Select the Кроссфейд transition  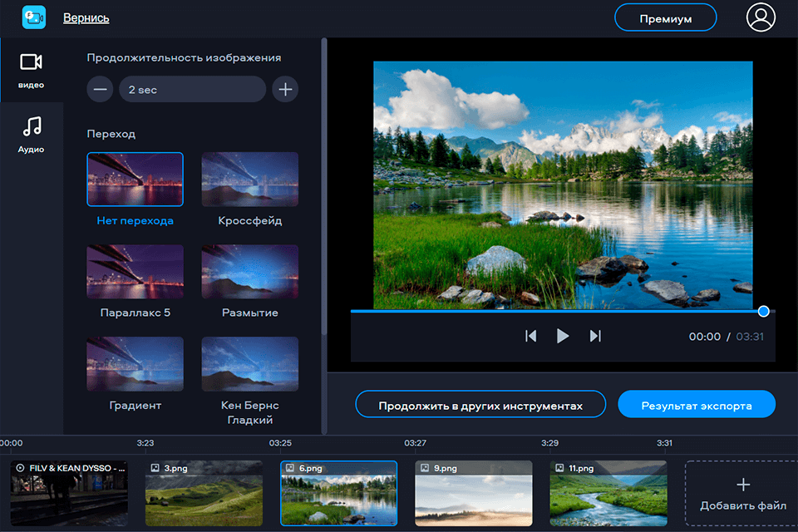tap(249, 179)
